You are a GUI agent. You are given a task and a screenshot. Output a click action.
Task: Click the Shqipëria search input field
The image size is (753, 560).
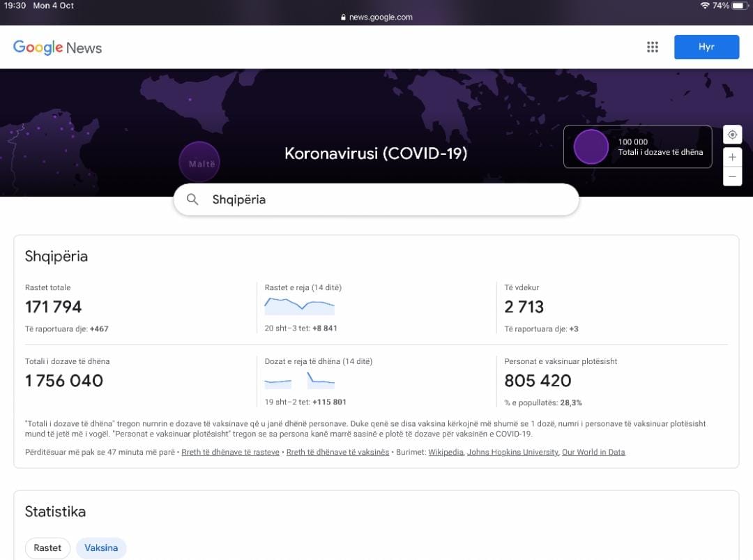point(390,199)
